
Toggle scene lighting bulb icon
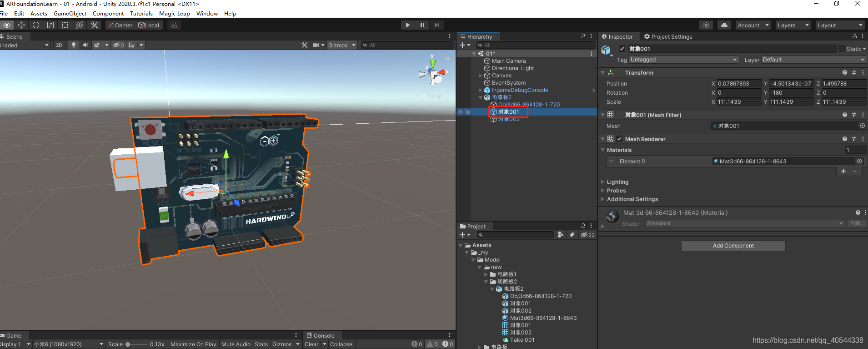pos(73,45)
